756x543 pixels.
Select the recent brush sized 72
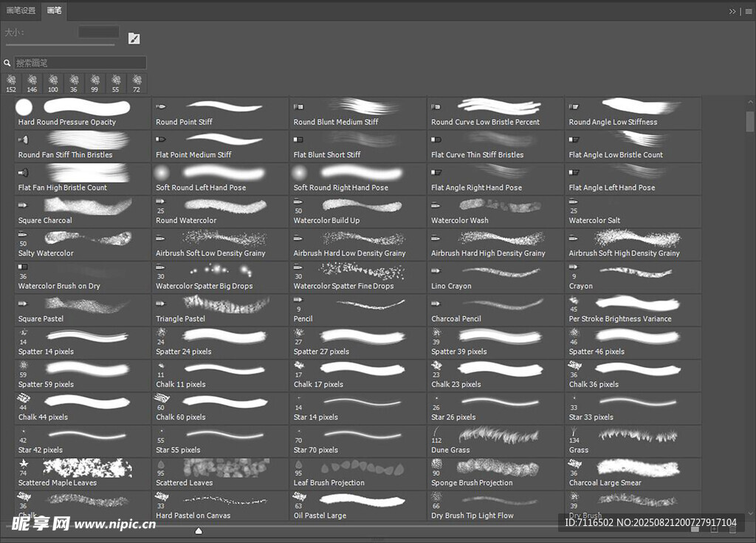click(x=137, y=83)
